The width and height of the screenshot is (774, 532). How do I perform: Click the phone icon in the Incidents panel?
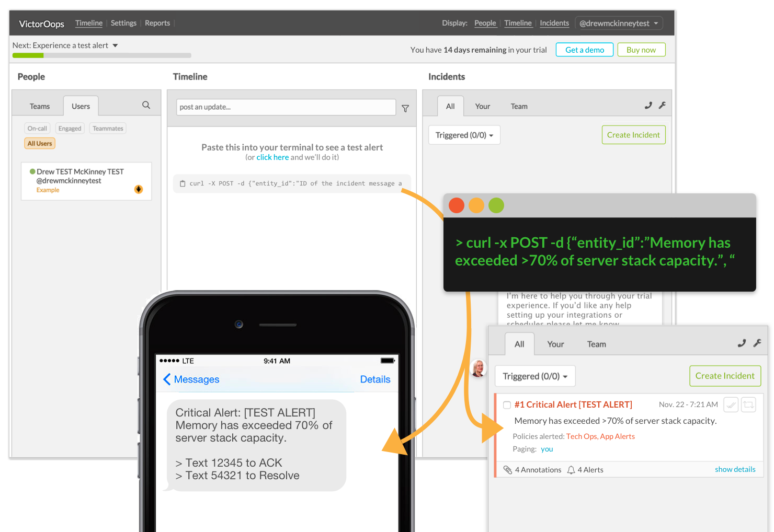coord(648,105)
